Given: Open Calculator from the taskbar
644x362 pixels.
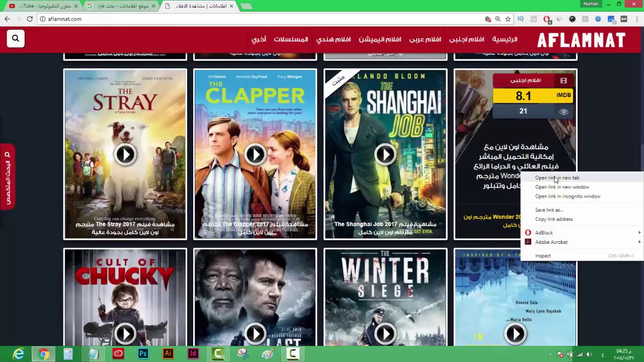Looking at the screenshot, I should [68, 354].
